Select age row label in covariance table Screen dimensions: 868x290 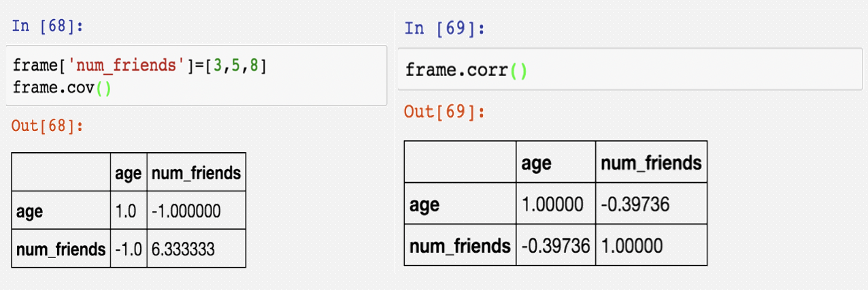click(29, 211)
